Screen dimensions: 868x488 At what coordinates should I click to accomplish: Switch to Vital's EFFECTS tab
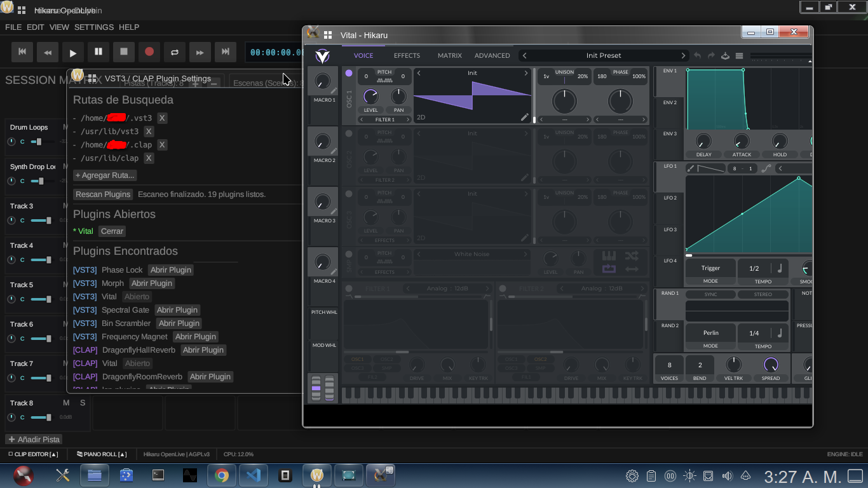pyautogui.click(x=407, y=56)
